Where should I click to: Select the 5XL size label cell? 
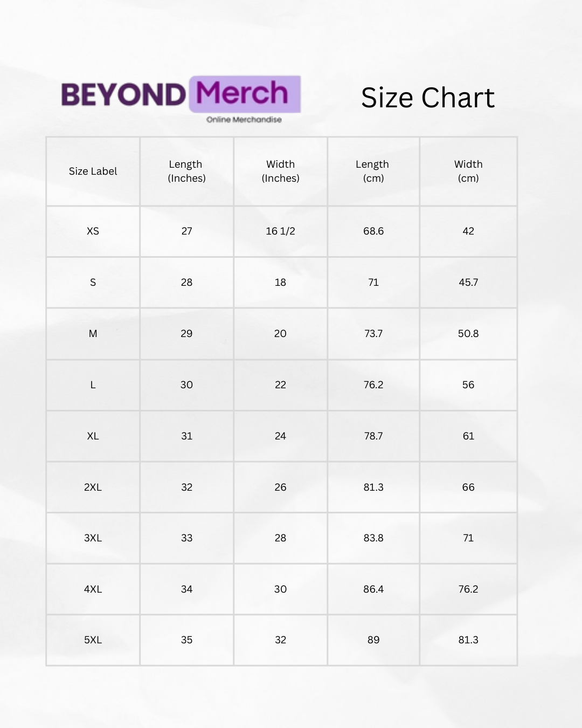click(93, 640)
